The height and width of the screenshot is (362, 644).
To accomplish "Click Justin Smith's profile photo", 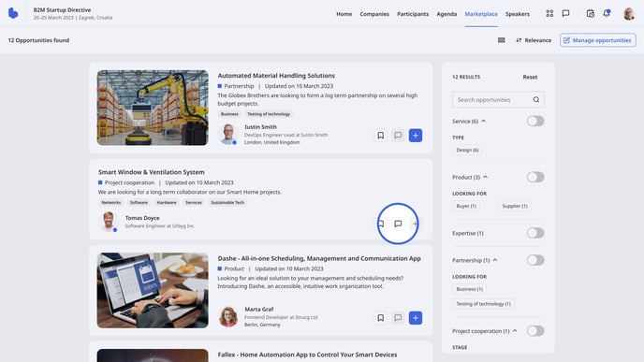I will (x=228, y=134).
